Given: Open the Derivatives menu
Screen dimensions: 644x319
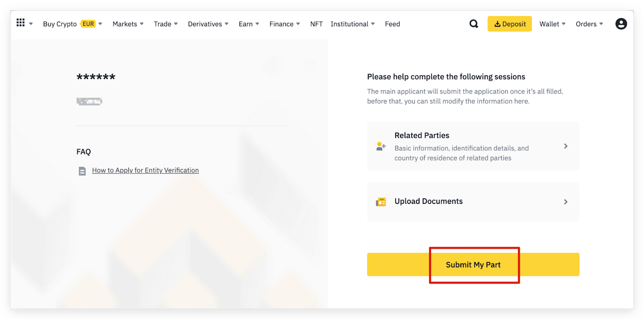Looking at the screenshot, I should click(208, 24).
